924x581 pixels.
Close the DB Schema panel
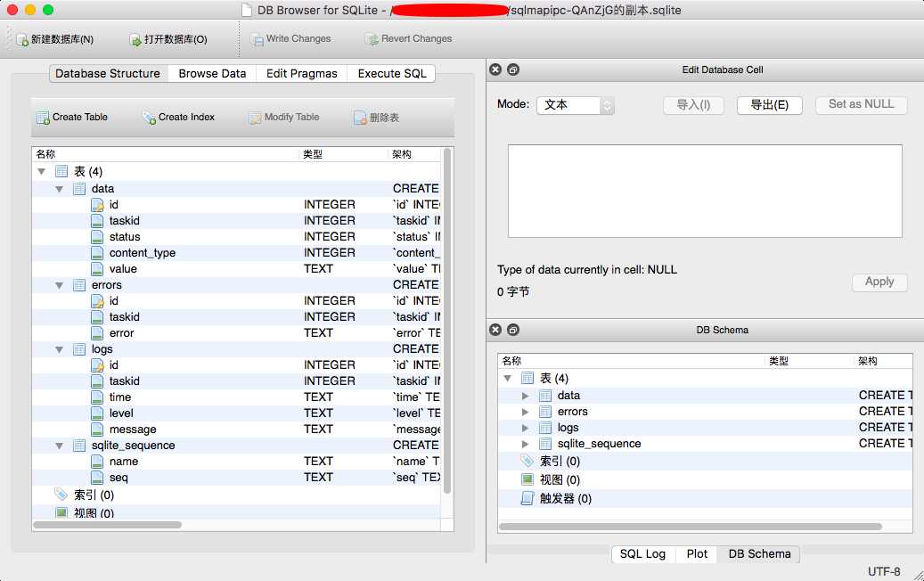point(495,330)
